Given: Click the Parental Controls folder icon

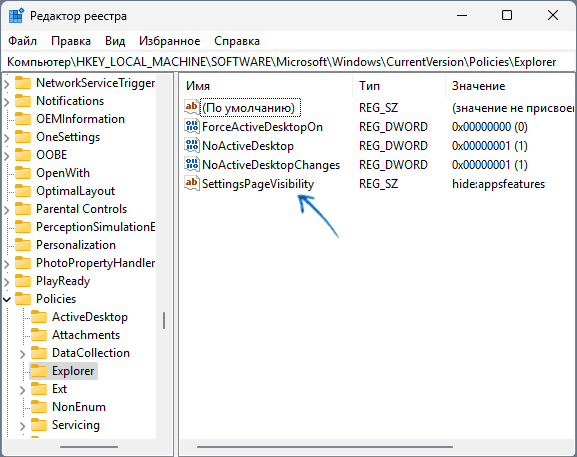Looking at the screenshot, I should [23, 209].
